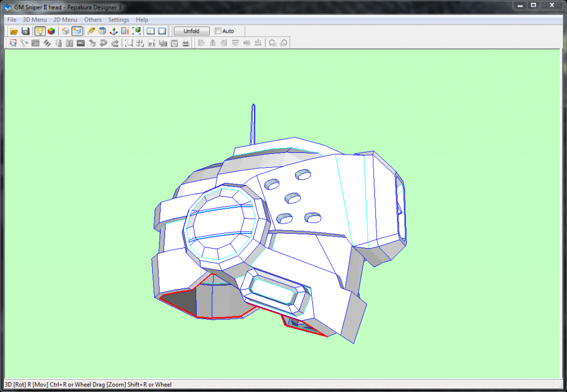The width and height of the screenshot is (567, 392).
Task: Click the first rotate 90 degrees icon
Action: 272,43
